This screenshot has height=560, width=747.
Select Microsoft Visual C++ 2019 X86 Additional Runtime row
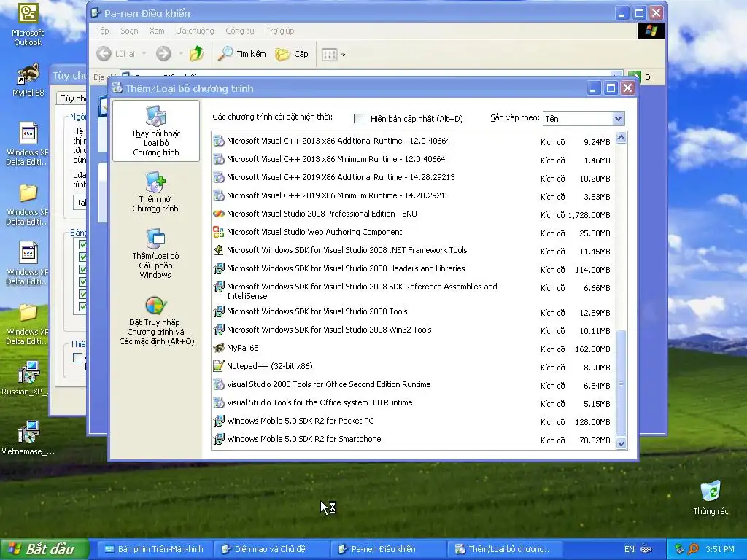click(413, 178)
